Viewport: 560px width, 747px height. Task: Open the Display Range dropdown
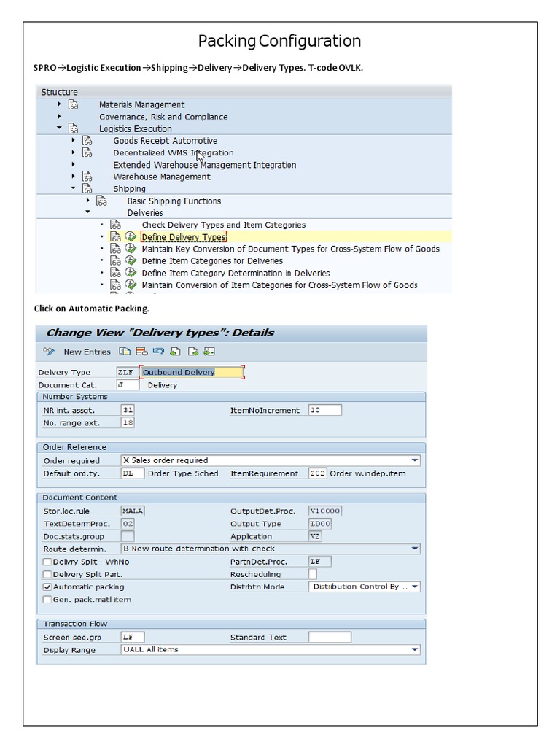pos(415,649)
